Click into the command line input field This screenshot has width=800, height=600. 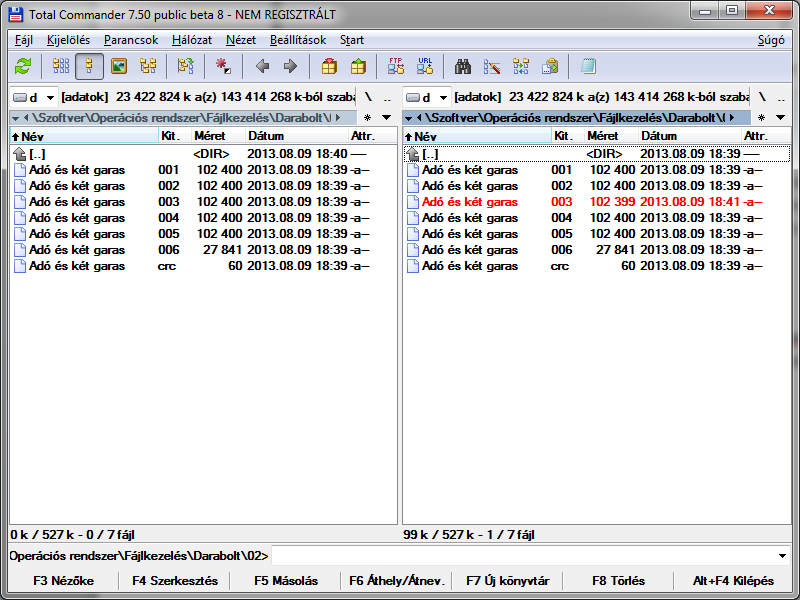(523, 556)
